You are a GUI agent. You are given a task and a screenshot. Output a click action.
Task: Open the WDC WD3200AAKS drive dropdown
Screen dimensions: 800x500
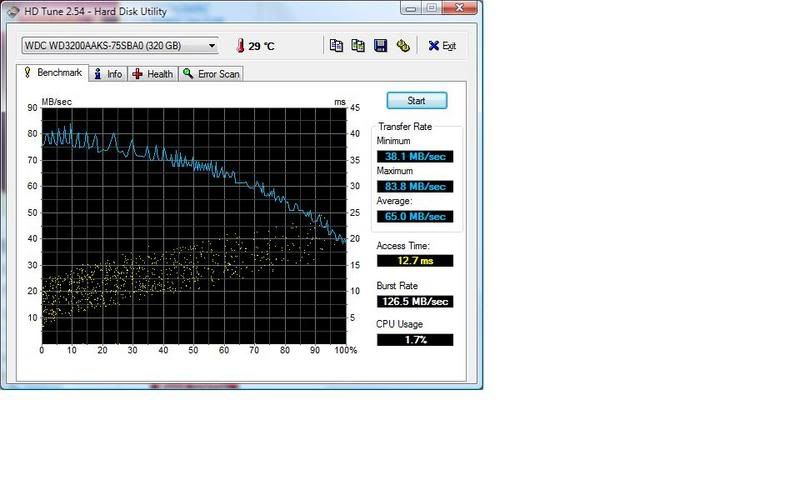click(120, 45)
